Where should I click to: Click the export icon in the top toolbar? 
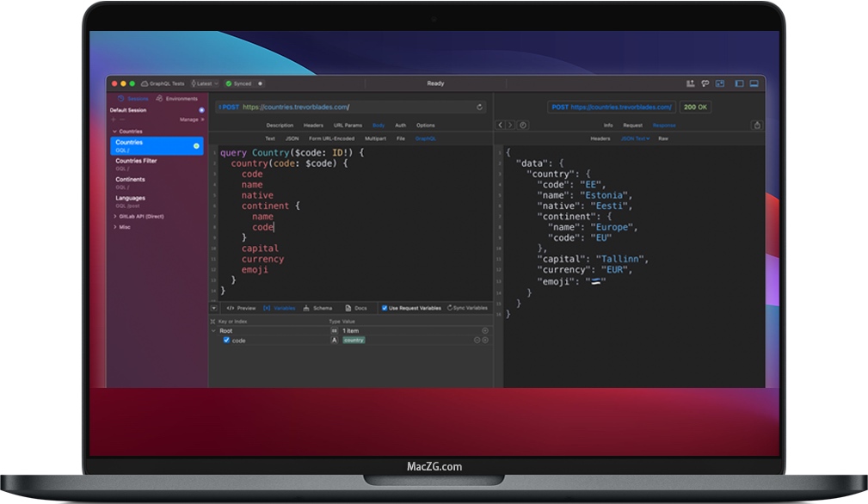tap(690, 83)
